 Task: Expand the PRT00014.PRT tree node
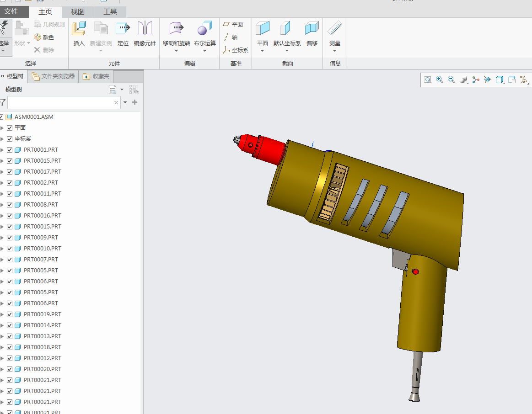click(x=2, y=325)
